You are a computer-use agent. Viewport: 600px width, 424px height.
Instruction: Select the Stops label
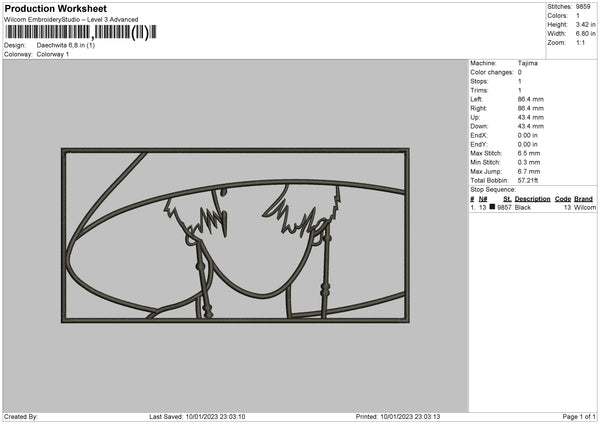click(479, 81)
